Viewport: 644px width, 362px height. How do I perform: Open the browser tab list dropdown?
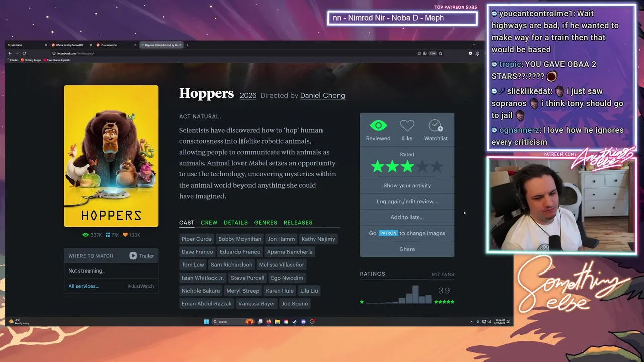point(473,45)
